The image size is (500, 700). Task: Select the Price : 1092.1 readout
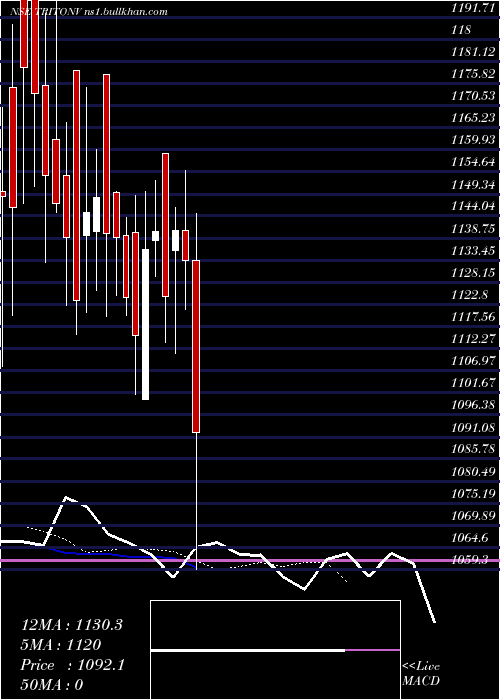[x=72, y=665]
